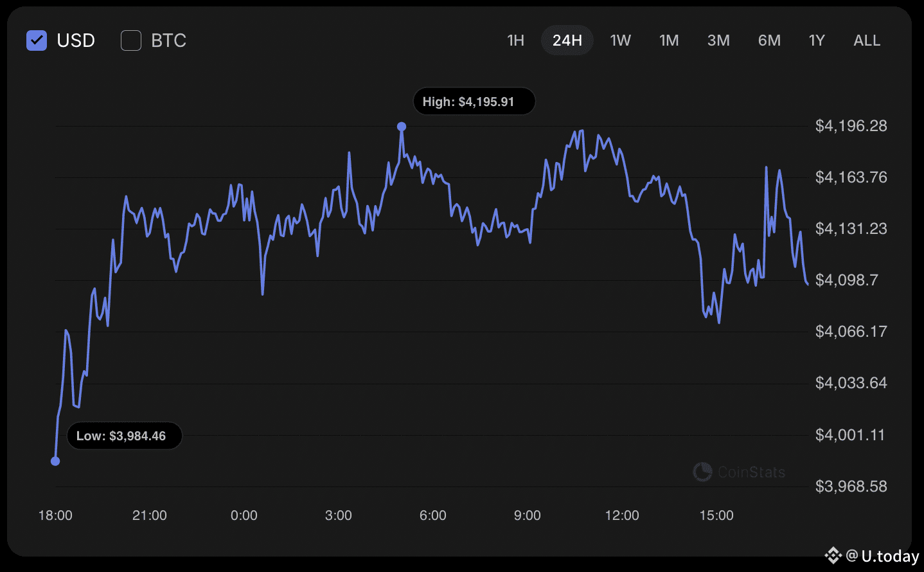Select the 6M timeframe
The width and height of the screenshot is (924, 572).
(769, 40)
